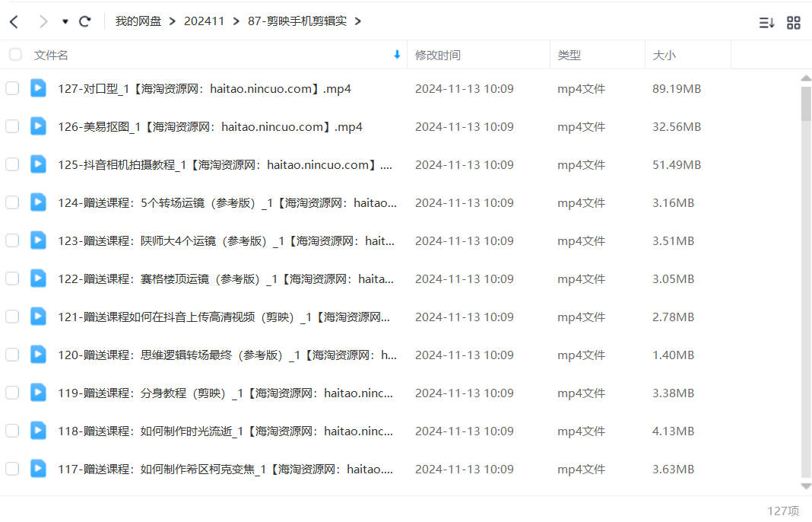Select file 122-赠送课程：赛格楼顶运镜

(226, 279)
